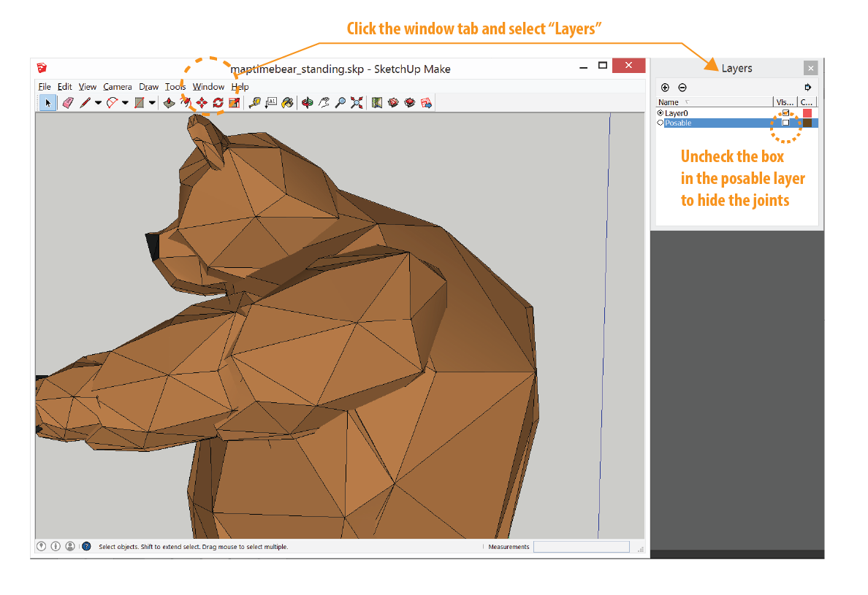Open the Add Location map tool
The width and height of the screenshot is (868, 595).
point(377,103)
